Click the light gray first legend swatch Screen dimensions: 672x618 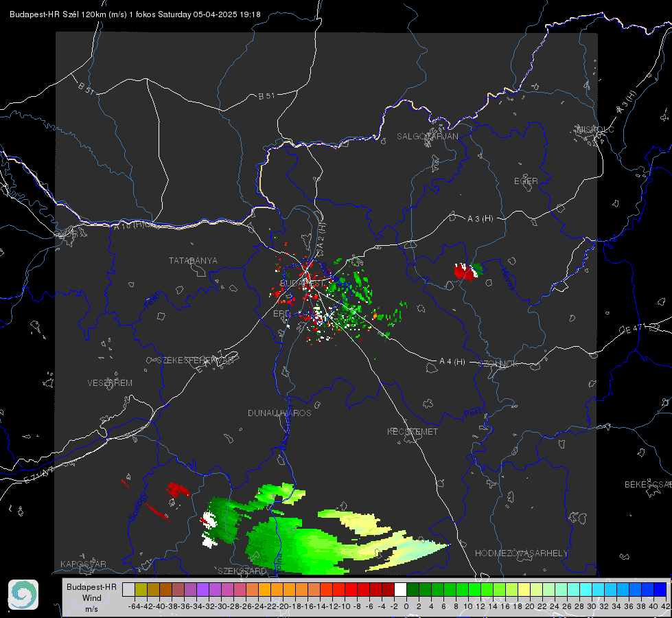click(128, 589)
